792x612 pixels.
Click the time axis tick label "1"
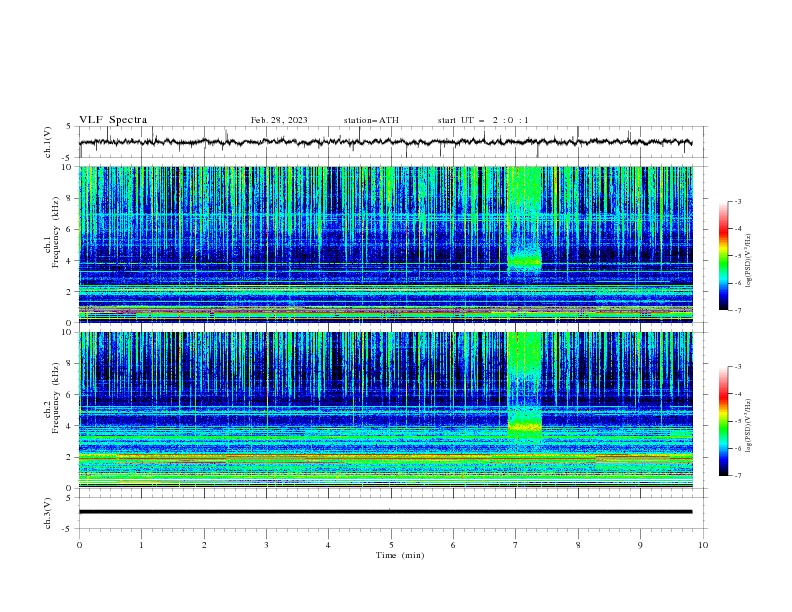pyautogui.click(x=141, y=545)
